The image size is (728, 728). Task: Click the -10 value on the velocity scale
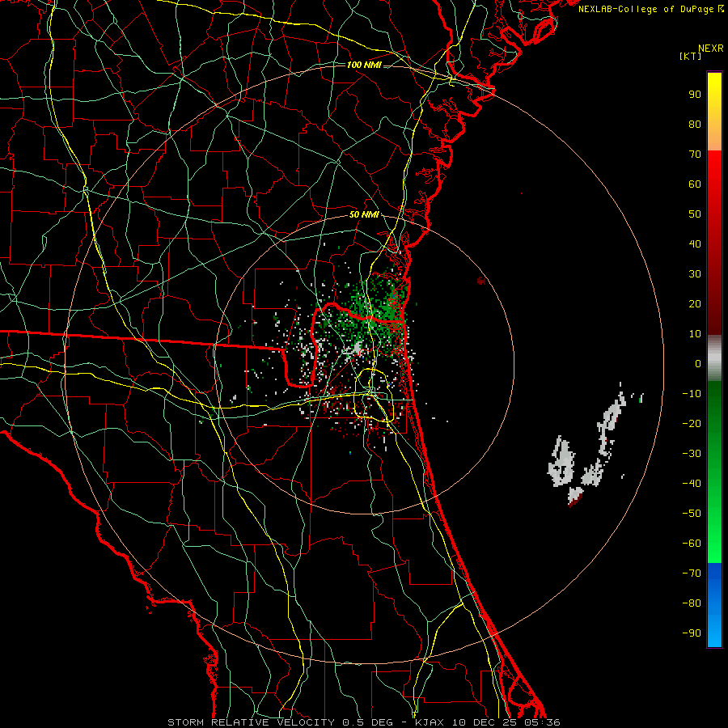tap(692, 394)
